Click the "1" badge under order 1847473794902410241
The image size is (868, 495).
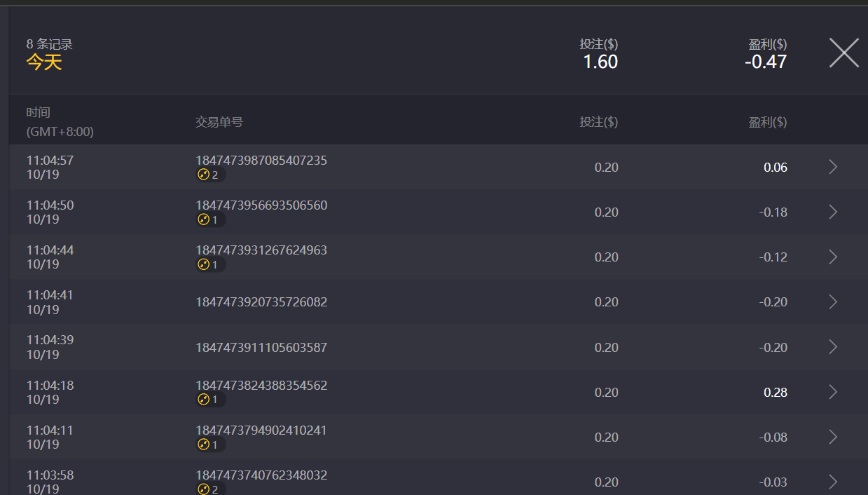(x=210, y=444)
